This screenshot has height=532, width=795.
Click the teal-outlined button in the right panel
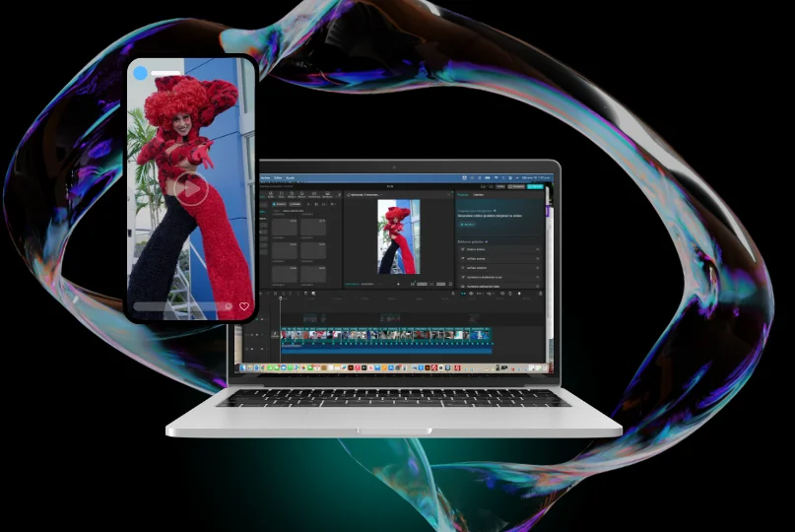[x=467, y=225]
